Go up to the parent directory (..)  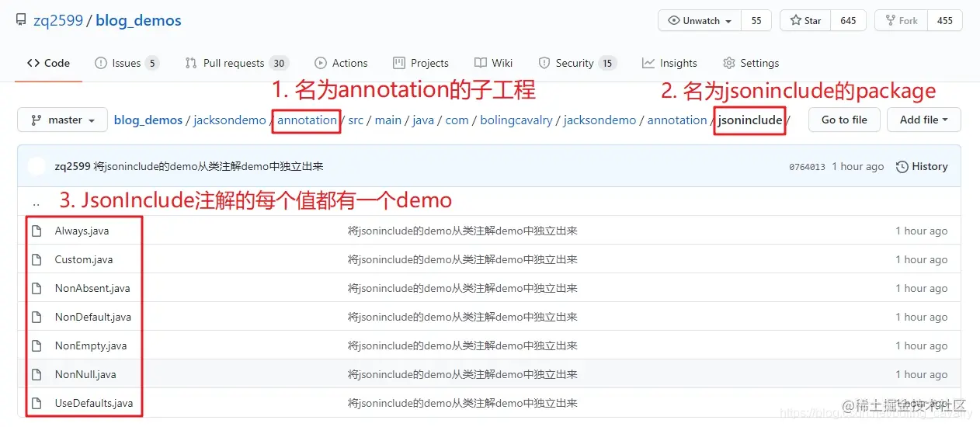click(x=36, y=202)
